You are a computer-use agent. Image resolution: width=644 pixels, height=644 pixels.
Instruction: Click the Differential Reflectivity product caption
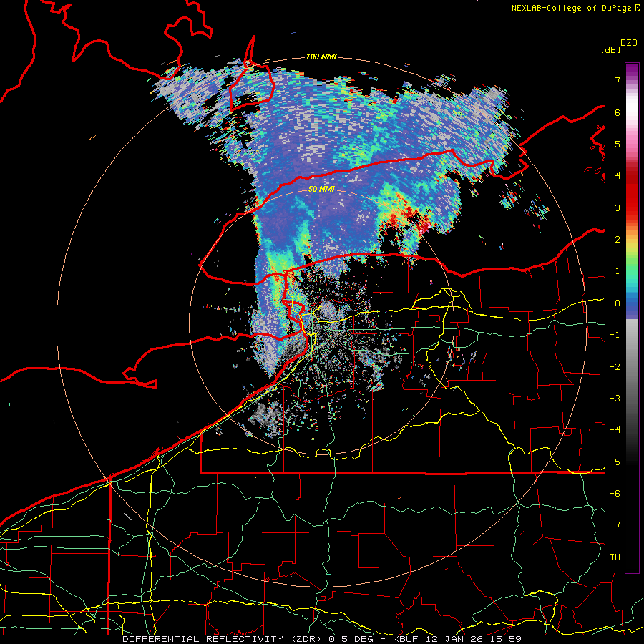pos(322,639)
